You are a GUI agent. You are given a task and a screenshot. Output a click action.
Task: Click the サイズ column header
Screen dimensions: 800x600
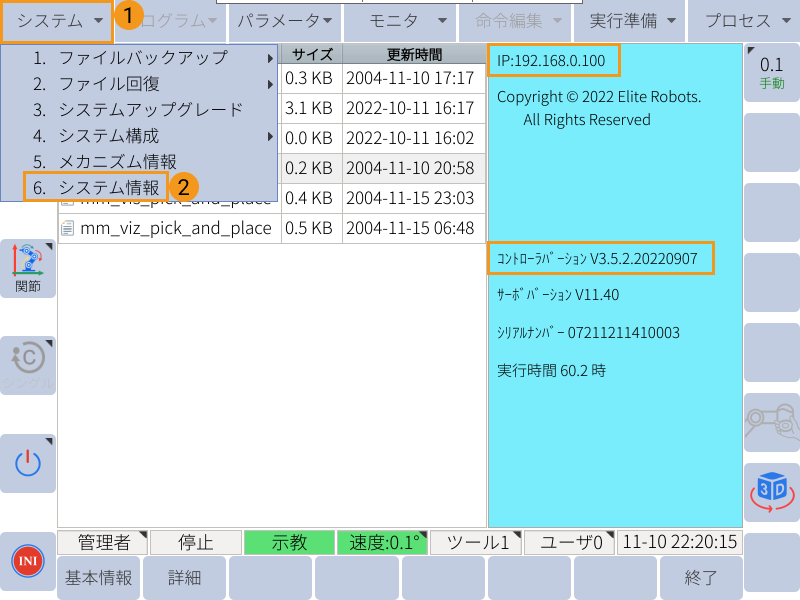[x=312, y=54]
